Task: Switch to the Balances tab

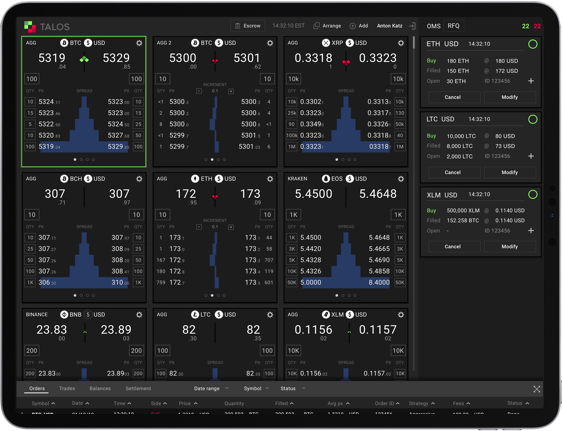Action: [x=100, y=388]
